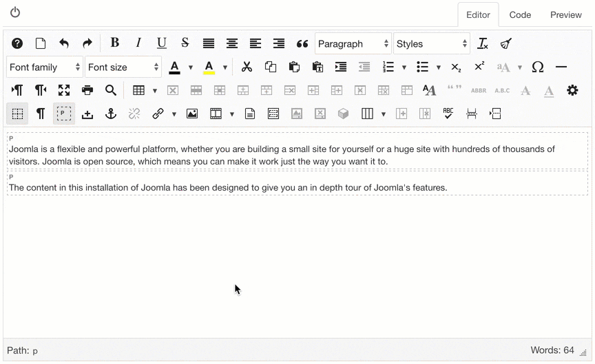Apply the yellow background highlight color
The width and height of the screenshot is (595, 364).
tap(209, 67)
